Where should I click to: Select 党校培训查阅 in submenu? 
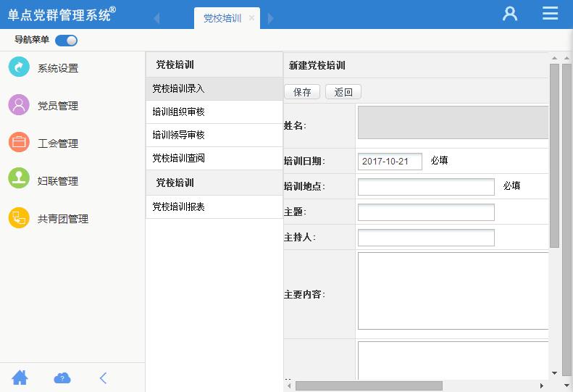[214, 158]
